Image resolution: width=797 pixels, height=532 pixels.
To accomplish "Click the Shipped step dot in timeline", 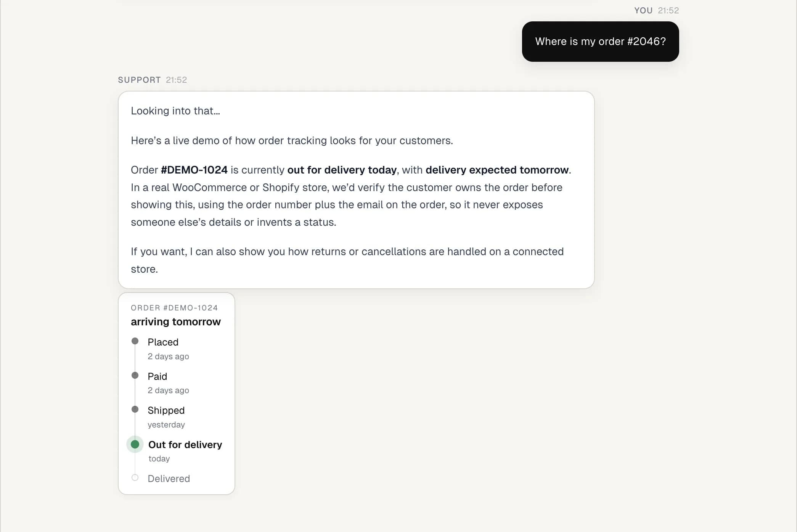I will click(x=135, y=409).
